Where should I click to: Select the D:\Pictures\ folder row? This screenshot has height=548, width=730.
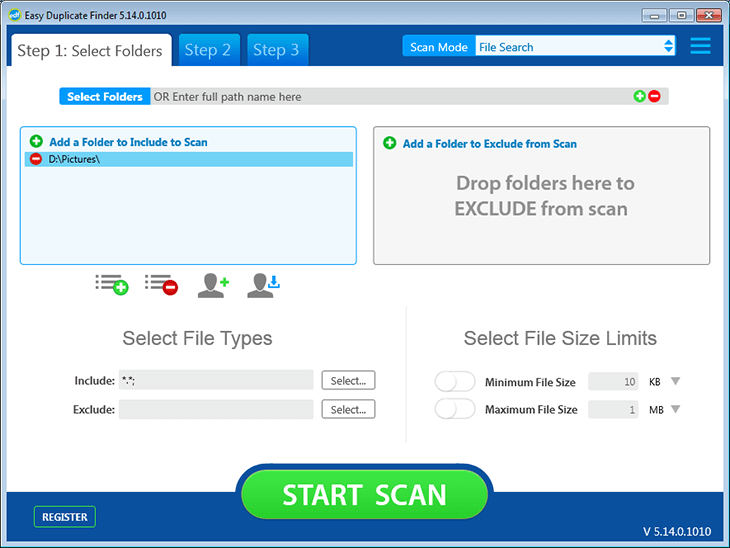pos(189,159)
